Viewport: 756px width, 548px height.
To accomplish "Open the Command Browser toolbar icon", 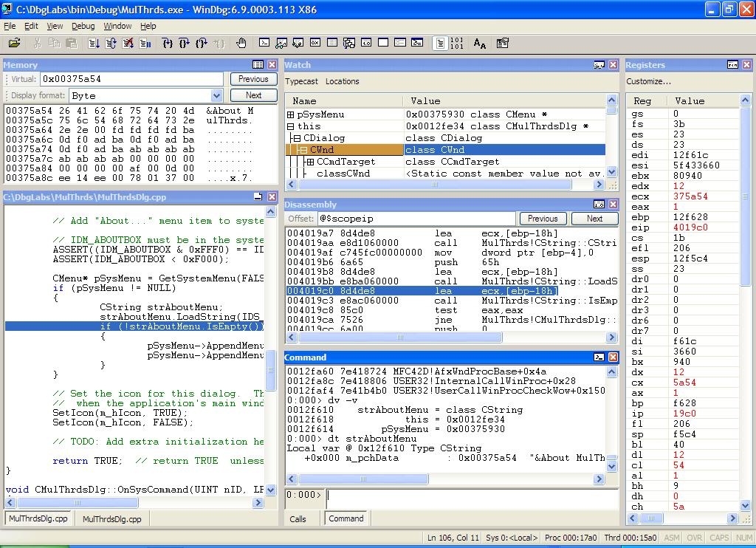I will coord(417,43).
